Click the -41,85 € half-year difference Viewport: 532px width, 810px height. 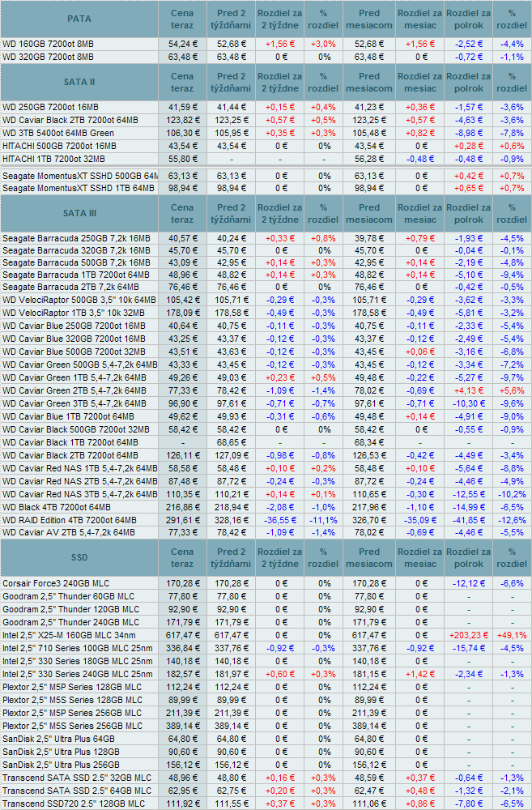(x=469, y=520)
